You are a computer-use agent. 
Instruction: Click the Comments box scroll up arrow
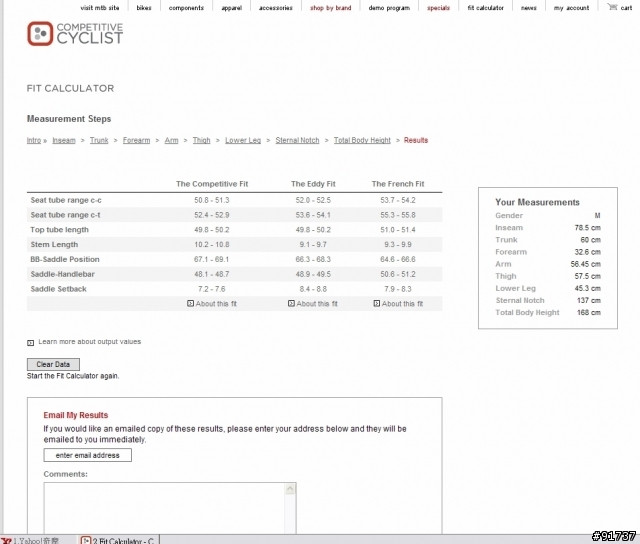(290, 489)
